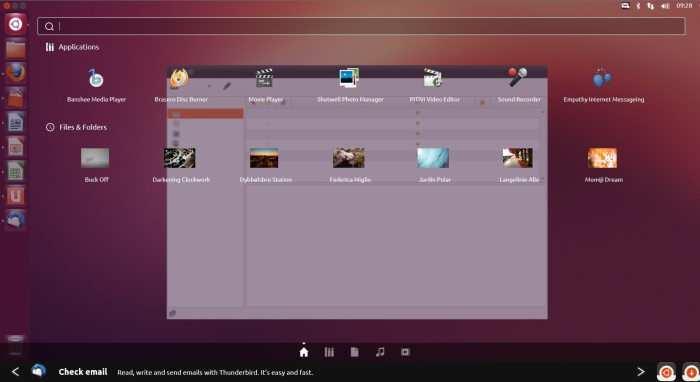Open the sound volume indicator
The height and width of the screenshot is (382, 700).
pos(665,6)
